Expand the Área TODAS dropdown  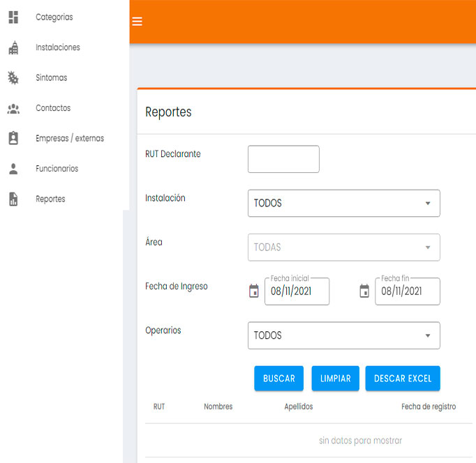pyautogui.click(x=343, y=248)
